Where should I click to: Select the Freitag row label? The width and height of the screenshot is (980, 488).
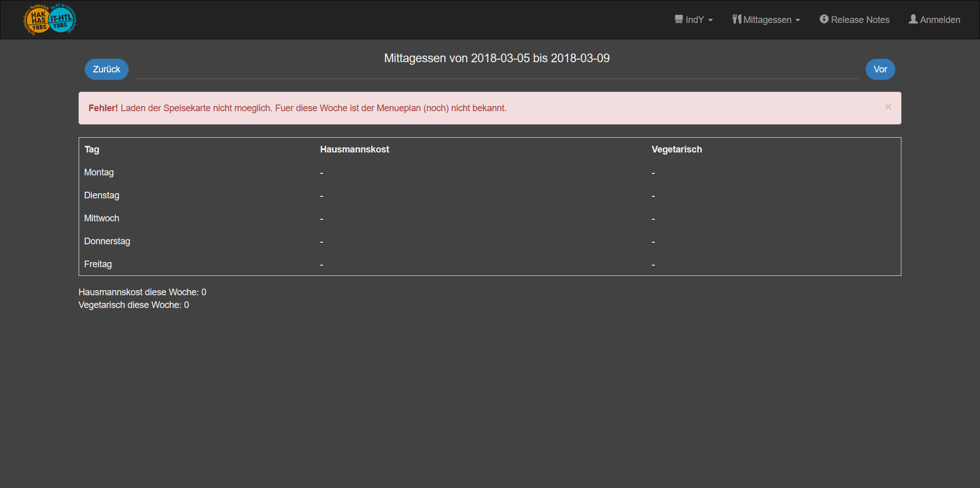98,264
